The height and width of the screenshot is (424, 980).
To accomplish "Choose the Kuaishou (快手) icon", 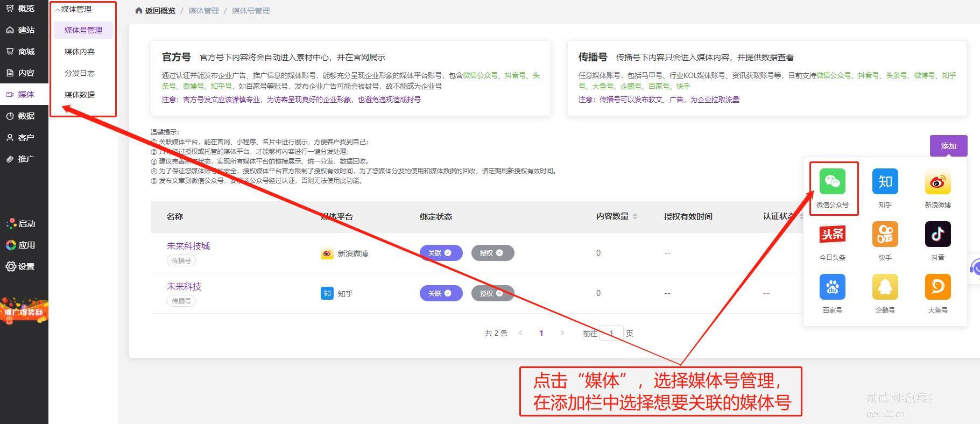I will pyautogui.click(x=885, y=235).
